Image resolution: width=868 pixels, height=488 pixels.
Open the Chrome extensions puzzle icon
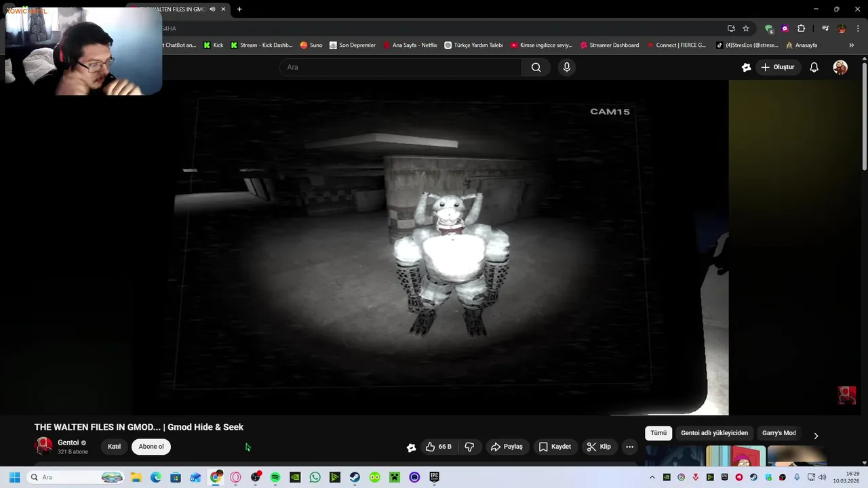tap(801, 28)
